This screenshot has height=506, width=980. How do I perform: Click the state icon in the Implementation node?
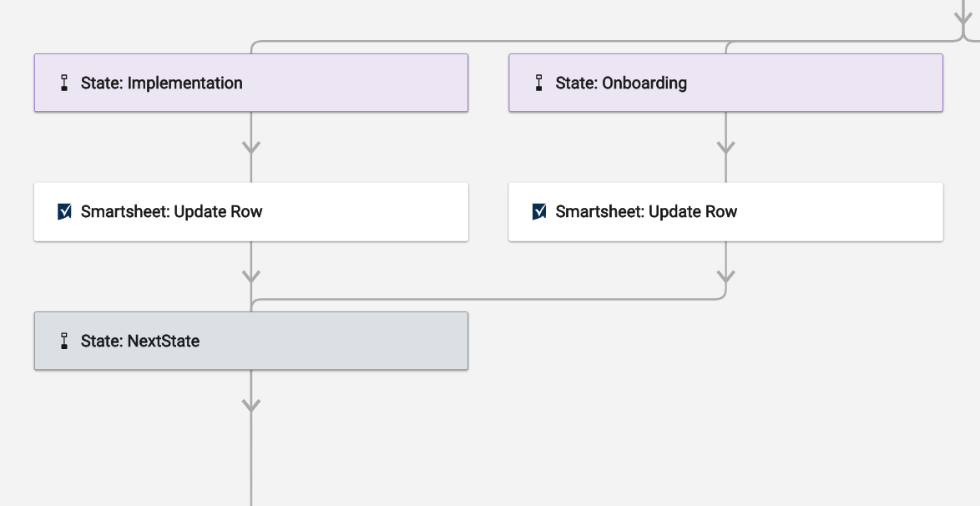click(63, 83)
